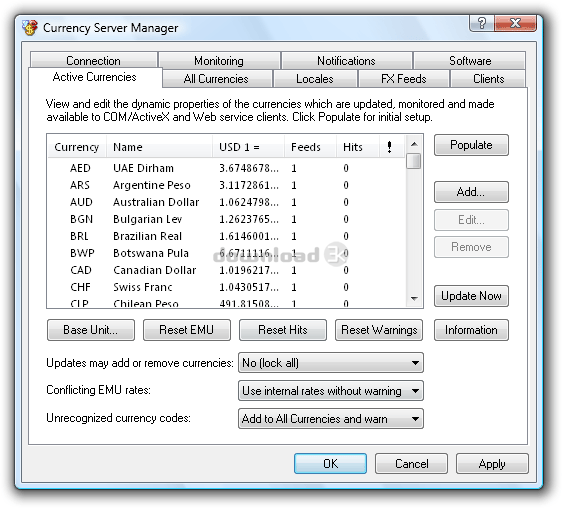
Task: Click the help question mark button
Action: [481, 23]
